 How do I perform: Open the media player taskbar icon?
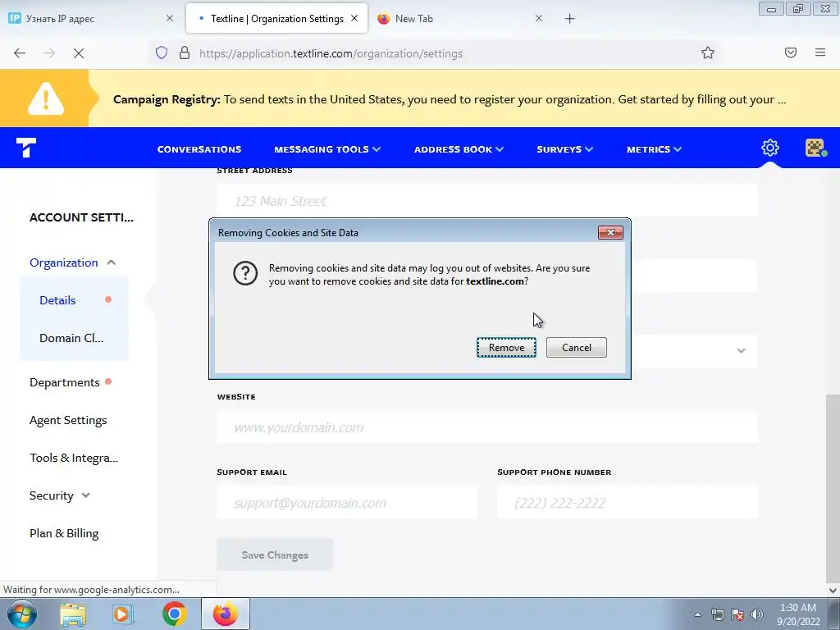tap(123, 614)
